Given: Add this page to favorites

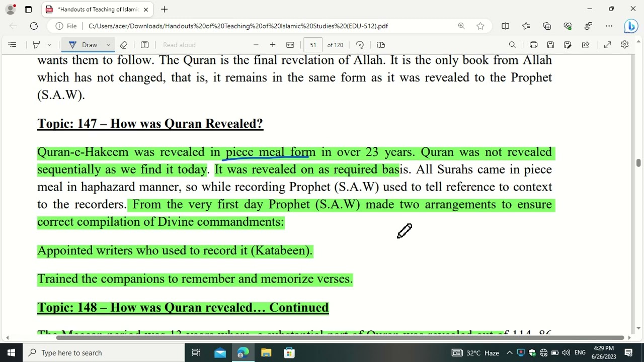Looking at the screenshot, I should point(480,26).
